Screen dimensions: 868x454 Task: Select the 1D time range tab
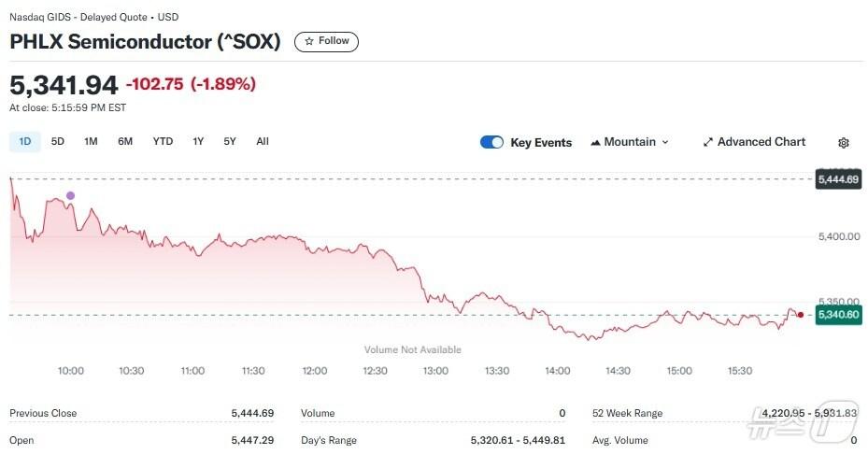coord(25,142)
